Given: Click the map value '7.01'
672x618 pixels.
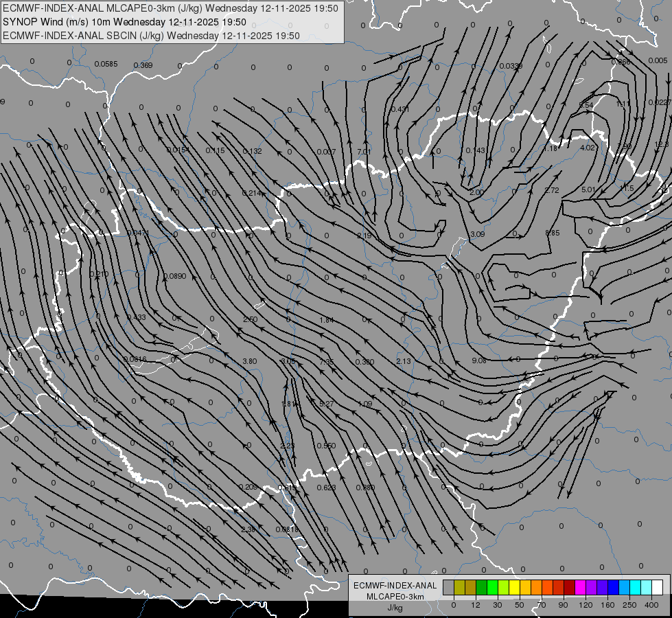Looking at the screenshot, I should [x=364, y=151].
